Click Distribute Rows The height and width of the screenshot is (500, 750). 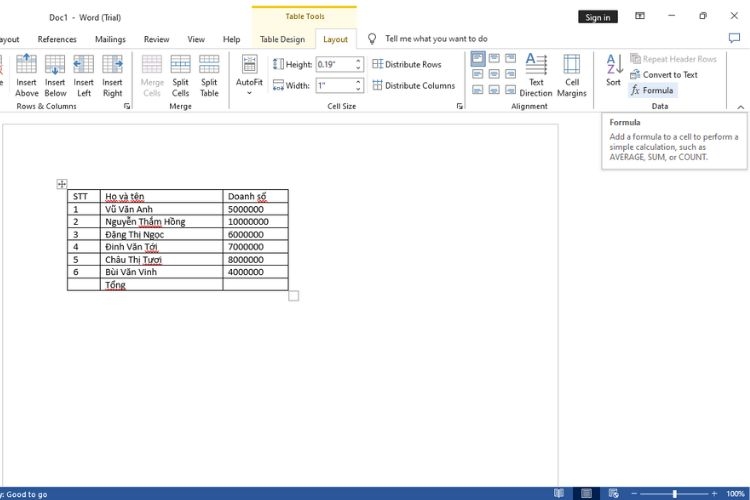coord(407,64)
